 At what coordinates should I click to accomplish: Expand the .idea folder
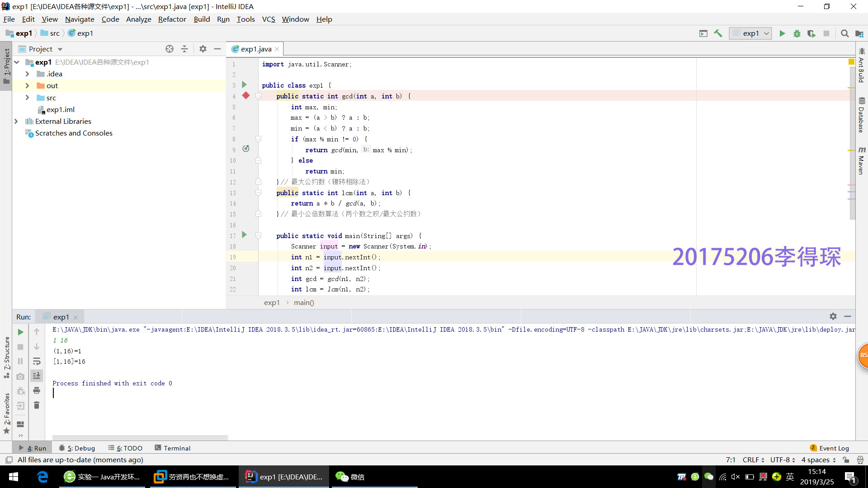tap(27, 74)
